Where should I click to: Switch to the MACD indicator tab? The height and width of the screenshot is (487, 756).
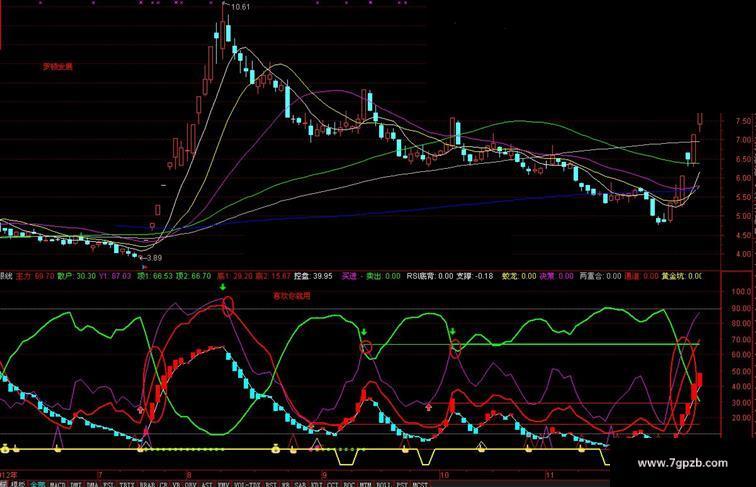58,484
